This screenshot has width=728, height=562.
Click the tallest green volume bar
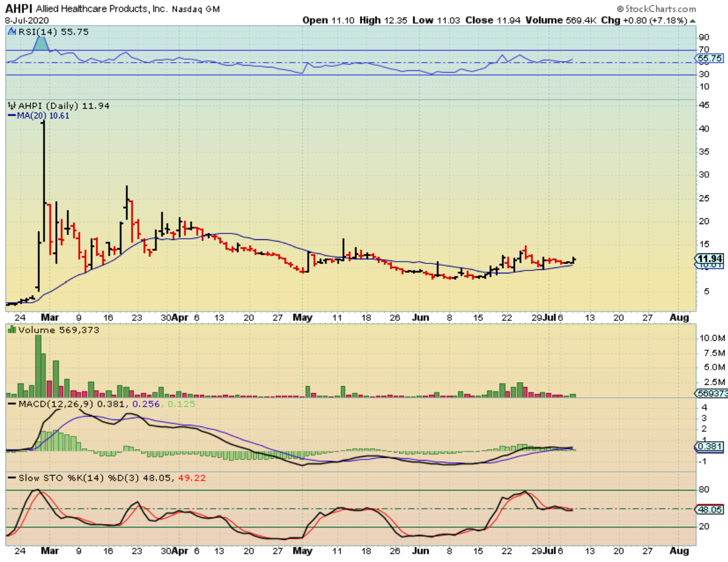coord(38,366)
